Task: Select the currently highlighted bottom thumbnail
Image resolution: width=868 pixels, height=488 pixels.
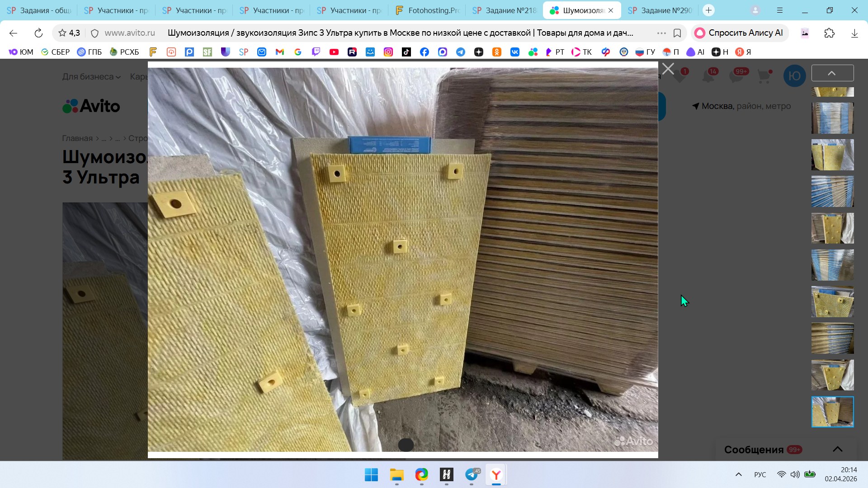Action: tap(832, 412)
